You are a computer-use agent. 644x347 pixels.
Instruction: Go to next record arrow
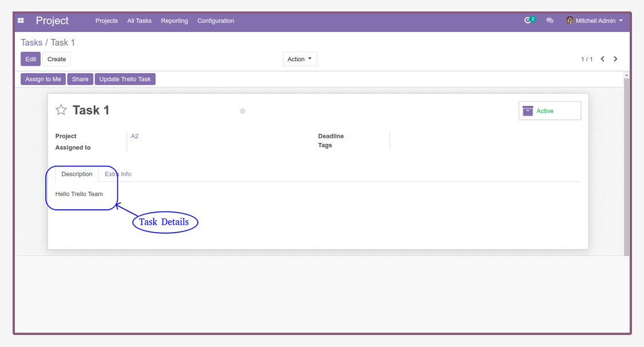coord(615,59)
